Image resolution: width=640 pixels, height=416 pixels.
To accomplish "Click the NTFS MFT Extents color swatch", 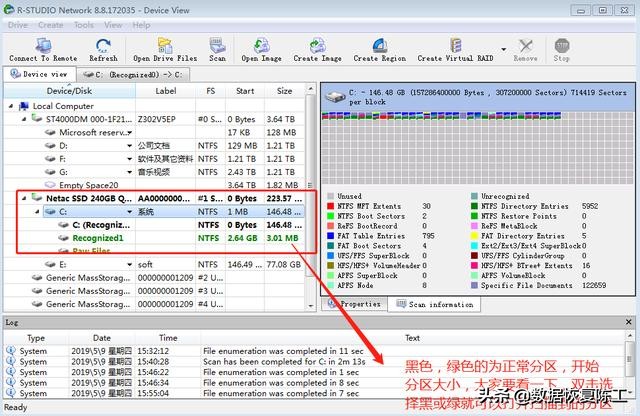I will (331, 206).
